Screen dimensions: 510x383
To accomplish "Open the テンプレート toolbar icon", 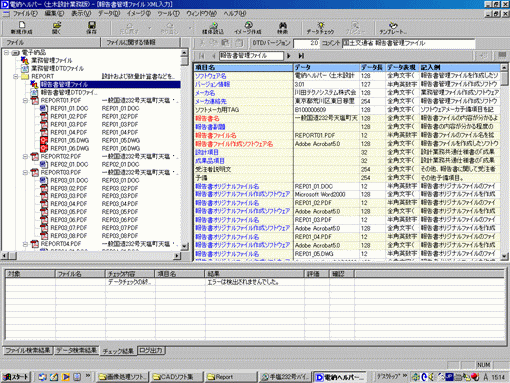I will [x=393, y=28].
